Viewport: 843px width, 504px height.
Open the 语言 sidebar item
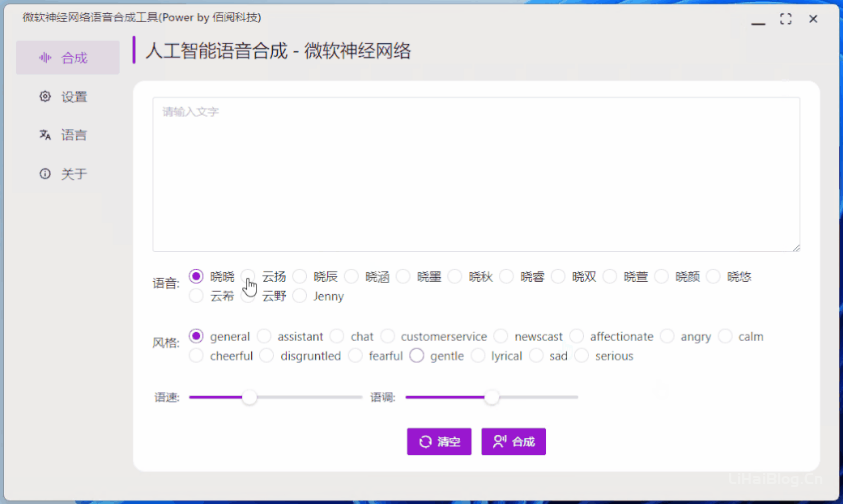pos(68,135)
